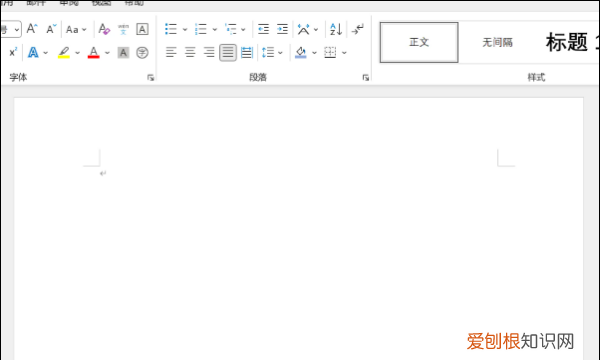This screenshot has height=360, width=600.
Task: Increase font size with the A-up icon
Action: click(x=32, y=29)
